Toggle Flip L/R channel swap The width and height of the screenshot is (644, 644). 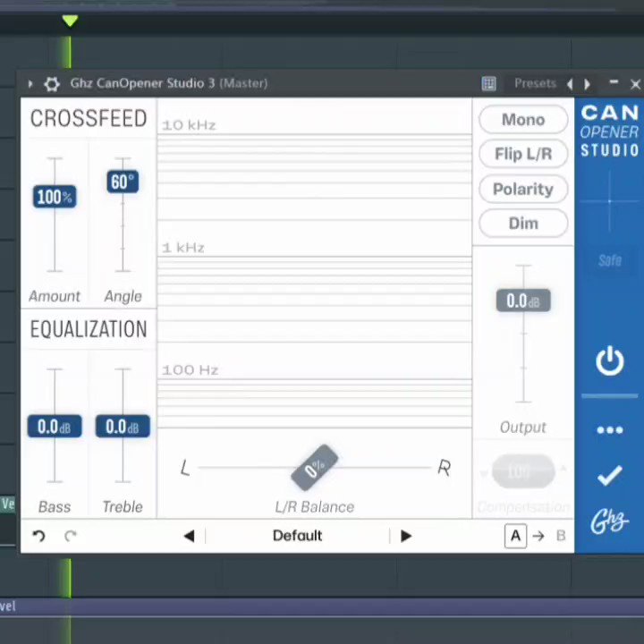pos(523,154)
